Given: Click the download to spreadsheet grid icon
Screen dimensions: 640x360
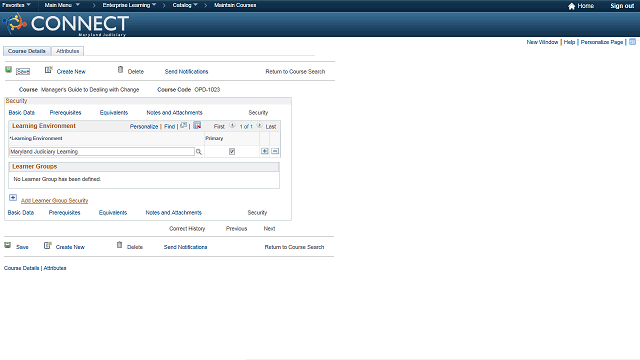Looking at the screenshot, I should [197, 125].
